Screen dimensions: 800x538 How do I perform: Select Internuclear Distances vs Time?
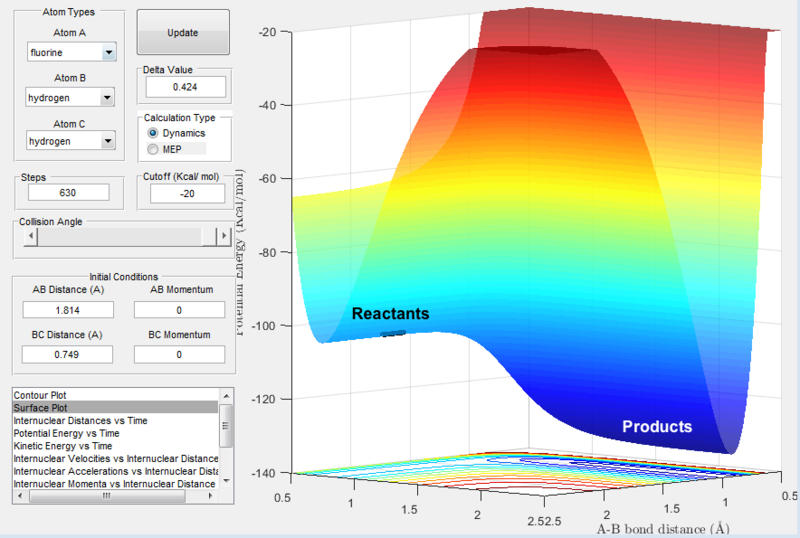(x=116, y=421)
